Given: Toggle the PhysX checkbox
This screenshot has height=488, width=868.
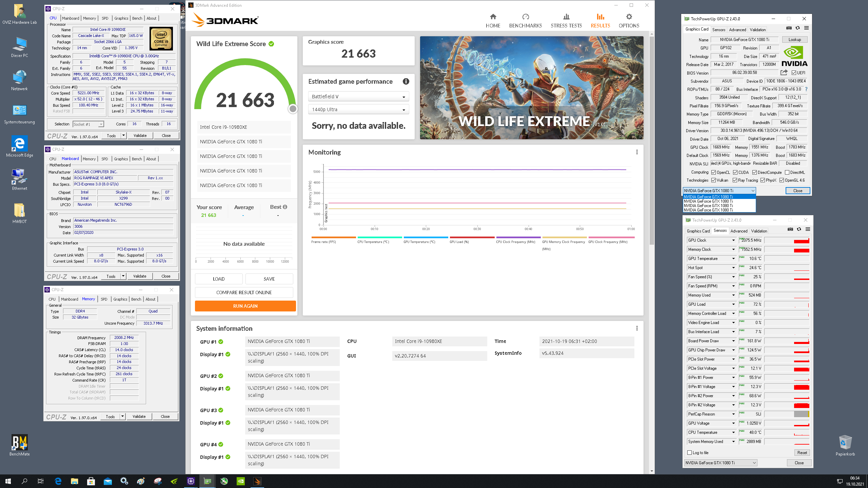Looking at the screenshot, I should 763,180.
